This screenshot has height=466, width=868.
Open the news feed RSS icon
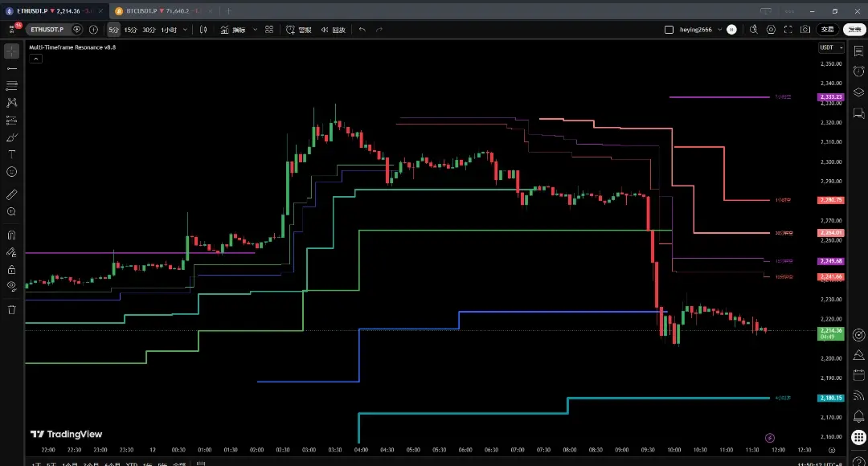click(x=858, y=396)
